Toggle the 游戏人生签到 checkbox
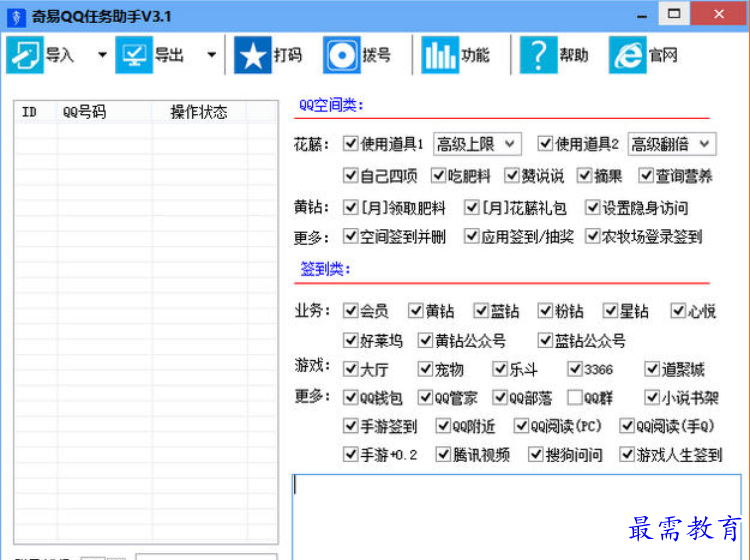Screen dimensions: 750x560 [627, 454]
